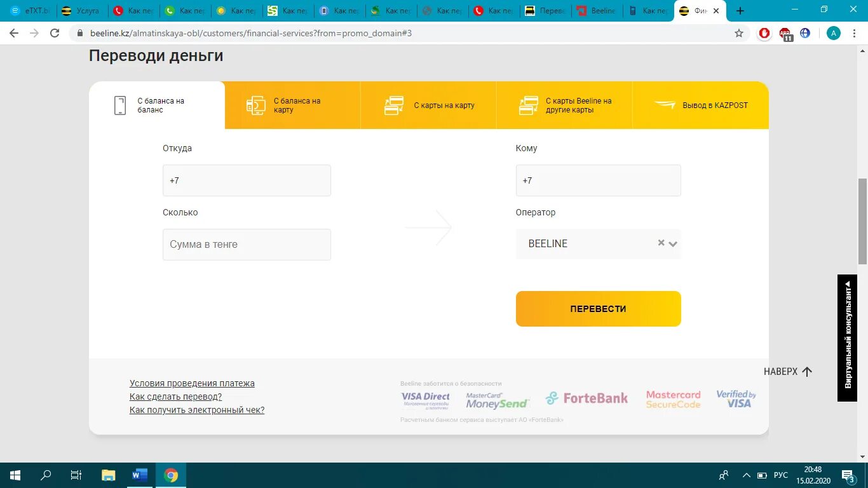
Task: Click the Verified by VISA logo
Action: click(736, 398)
